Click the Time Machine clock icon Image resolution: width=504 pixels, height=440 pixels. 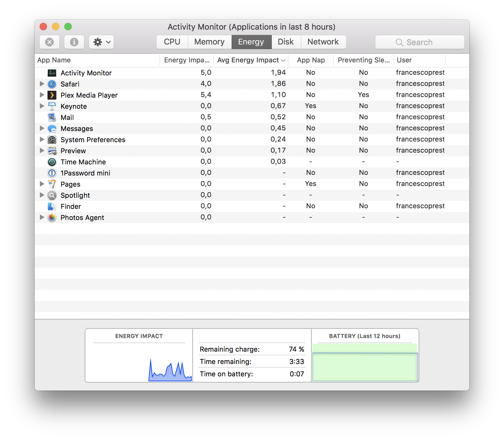[52, 162]
